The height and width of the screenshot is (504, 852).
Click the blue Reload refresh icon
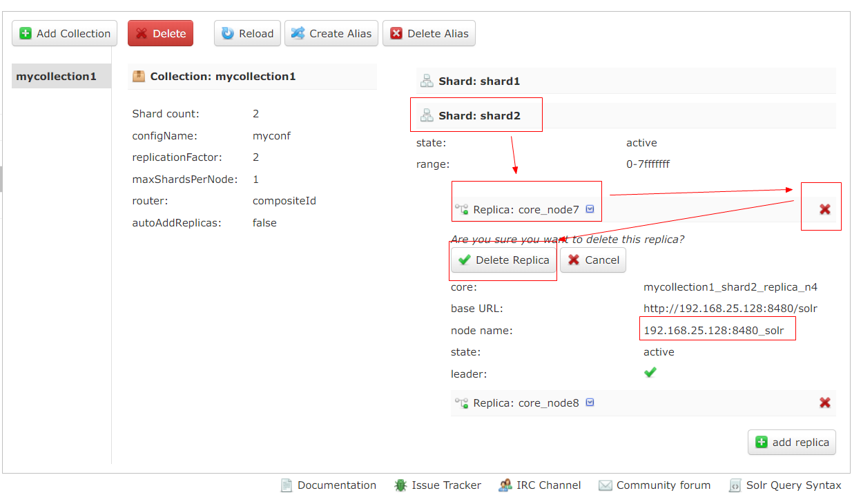(229, 33)
